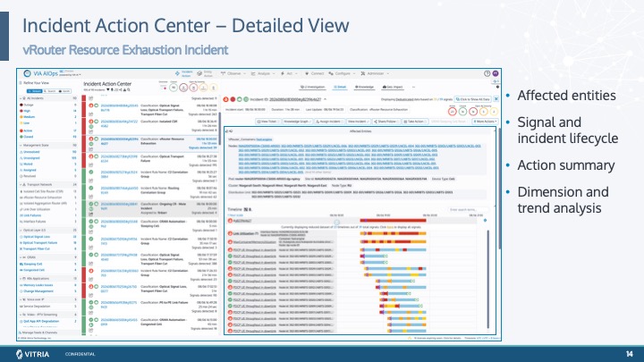Click the Assign Incident button

(x=328, y=122)
